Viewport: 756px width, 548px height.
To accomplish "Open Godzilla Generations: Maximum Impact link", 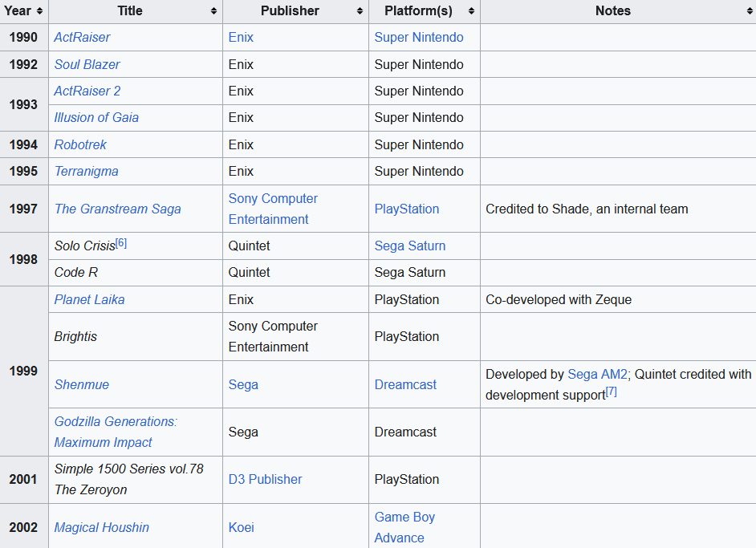I will click(116, 432).
